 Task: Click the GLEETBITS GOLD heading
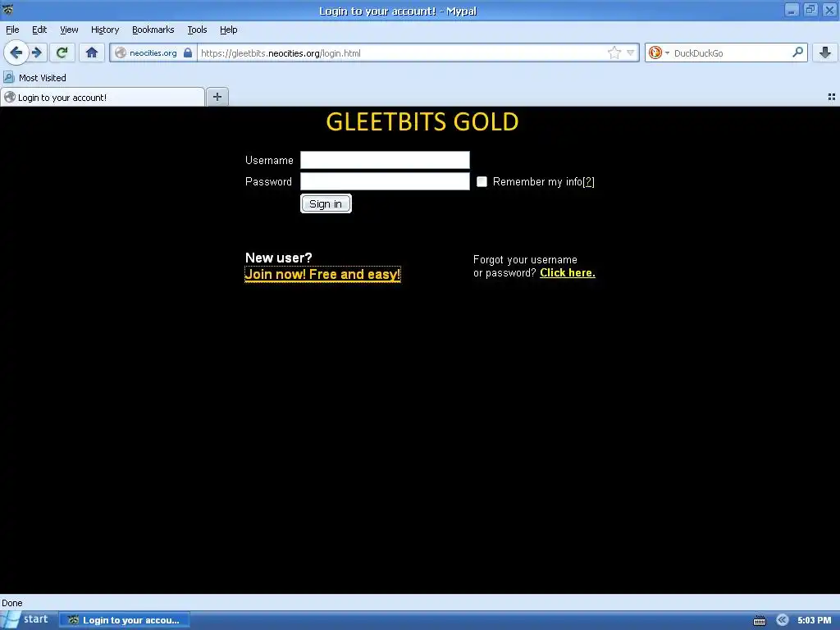422,122
